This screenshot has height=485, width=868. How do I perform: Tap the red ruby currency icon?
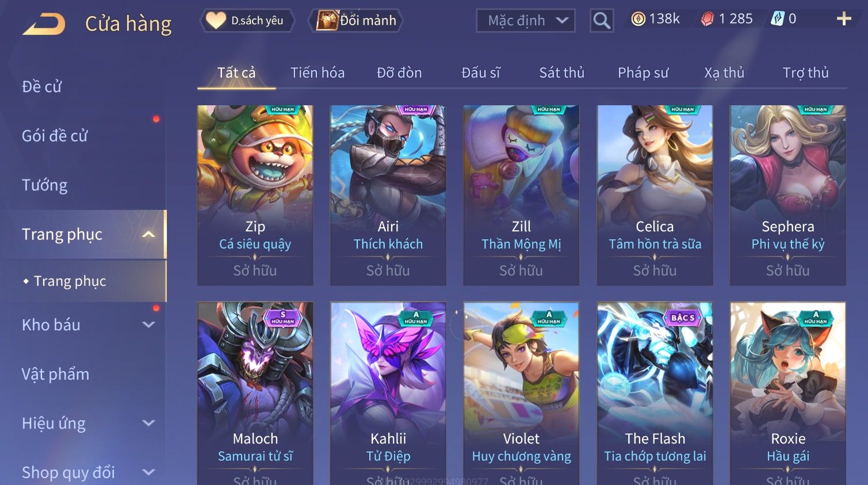pos(707,20)
